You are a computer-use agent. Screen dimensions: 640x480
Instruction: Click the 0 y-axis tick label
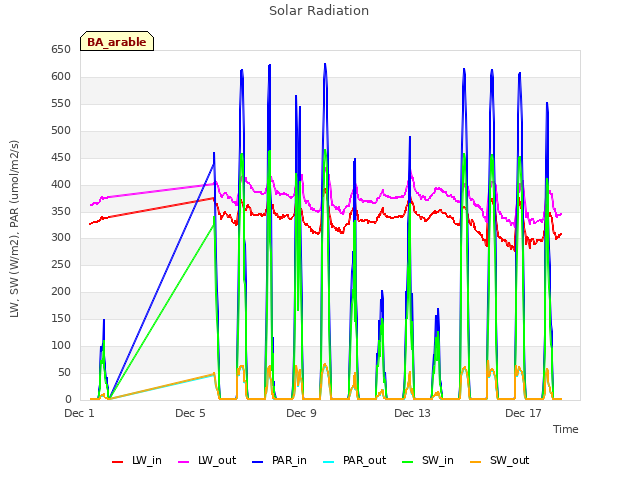tap(68, 399)
